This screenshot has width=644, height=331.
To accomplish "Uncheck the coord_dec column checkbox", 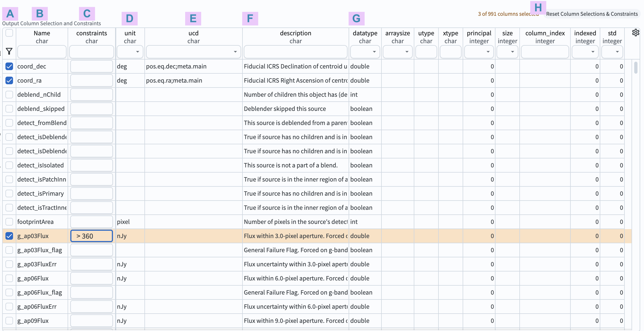I will pyautogui.click(x=9, y=66).
